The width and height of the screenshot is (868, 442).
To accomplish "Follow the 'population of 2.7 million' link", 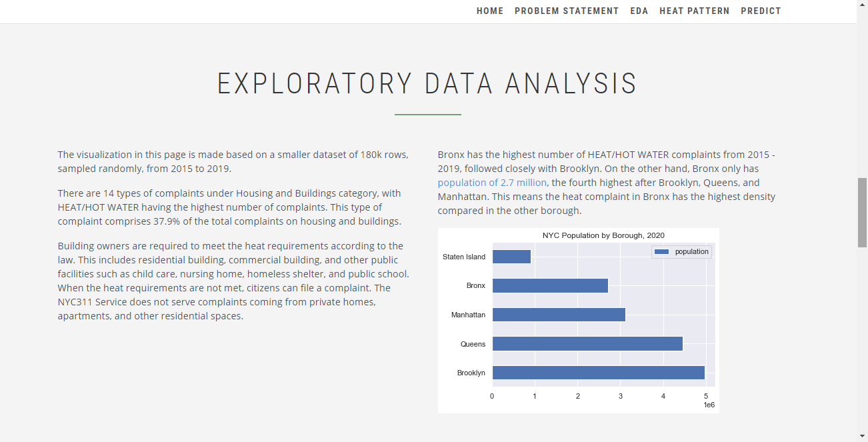I will [x=492, y=183].
